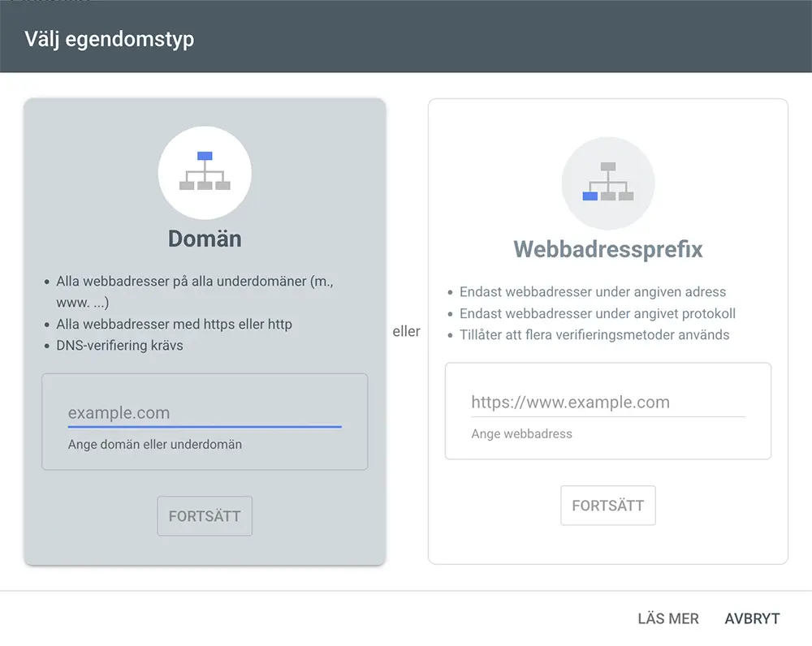Screen dimensions: 812x646
Task: Click the DNS-verifiering krävs bullet
Action: pyautogui.click(x=119, y=345)
